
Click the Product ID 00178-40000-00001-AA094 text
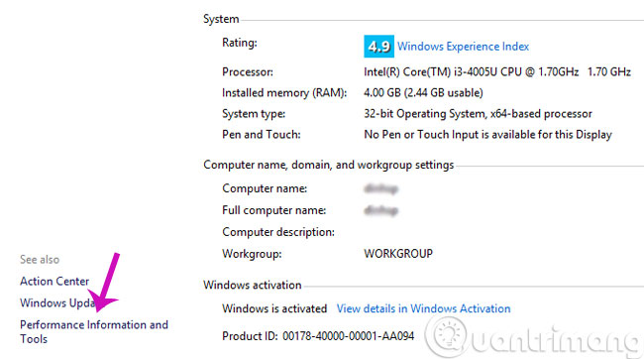tap(318, 336)
